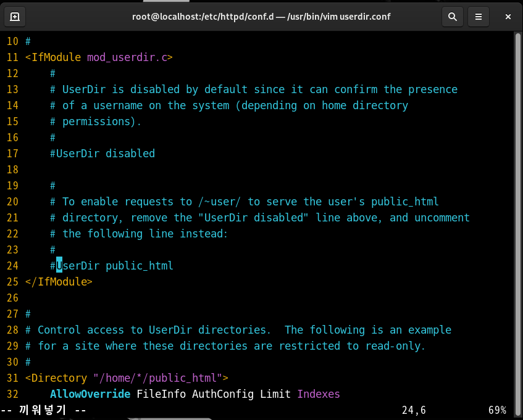Click 'FileInfo' on line 32
523x420 pixels.
click(x=161, y=394)
